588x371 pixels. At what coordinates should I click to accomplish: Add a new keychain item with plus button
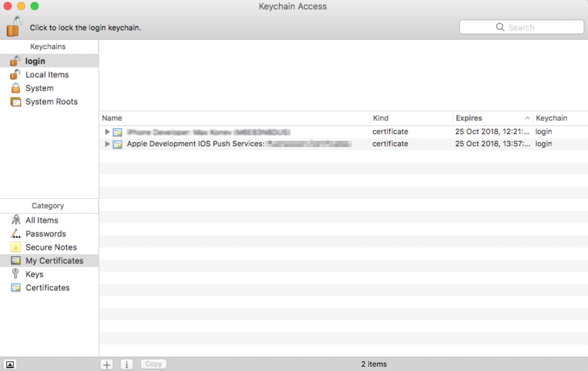coord(107,364)
